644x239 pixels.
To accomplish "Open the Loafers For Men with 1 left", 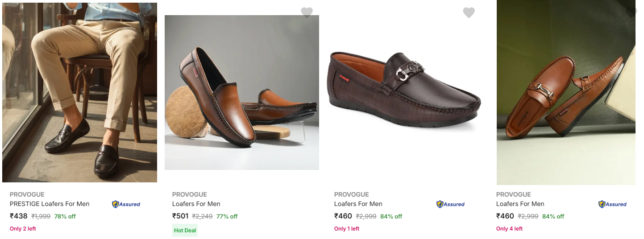I will (358, 204).
